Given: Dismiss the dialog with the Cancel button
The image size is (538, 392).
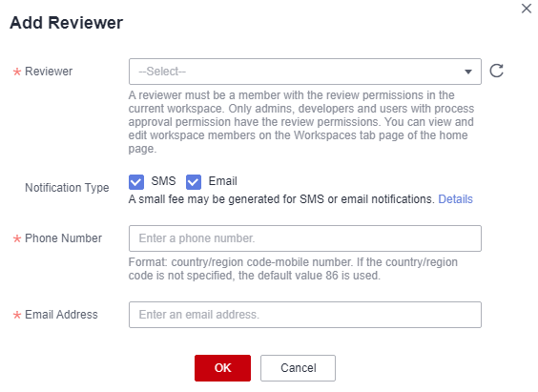Looking at the screenshot, I should (298, 368).
